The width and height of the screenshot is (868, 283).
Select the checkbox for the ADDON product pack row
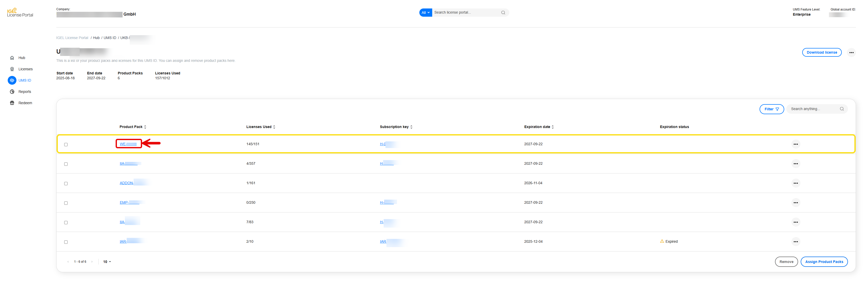(66, 184)
